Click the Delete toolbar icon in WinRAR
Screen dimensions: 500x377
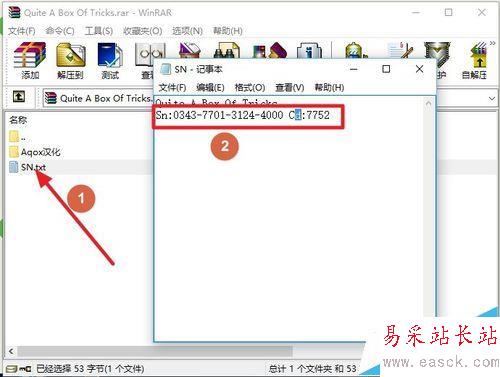coord(189,51)
